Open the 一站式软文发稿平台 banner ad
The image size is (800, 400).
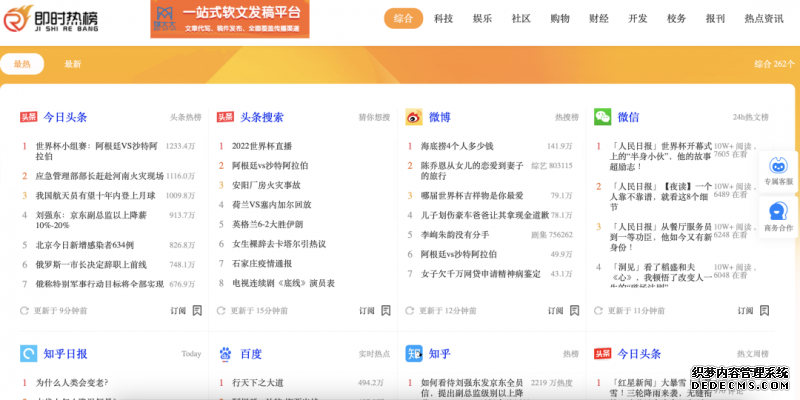pyautogui.click(x=230, y=19)
